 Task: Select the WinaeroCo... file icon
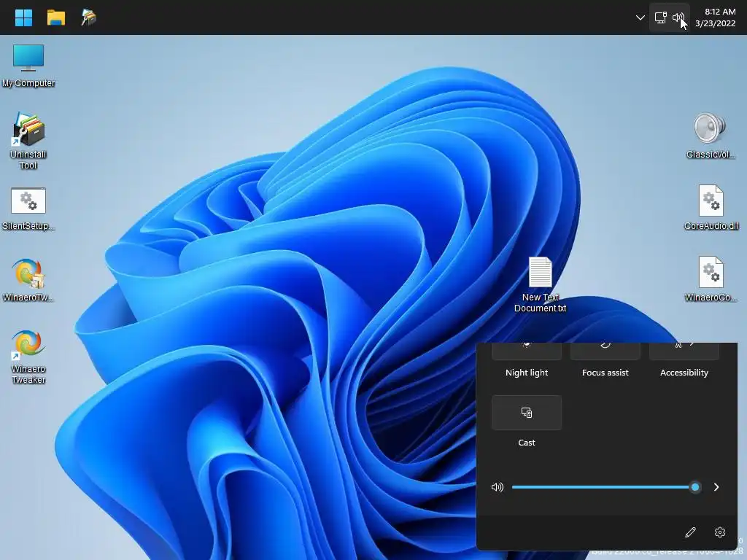711,279
